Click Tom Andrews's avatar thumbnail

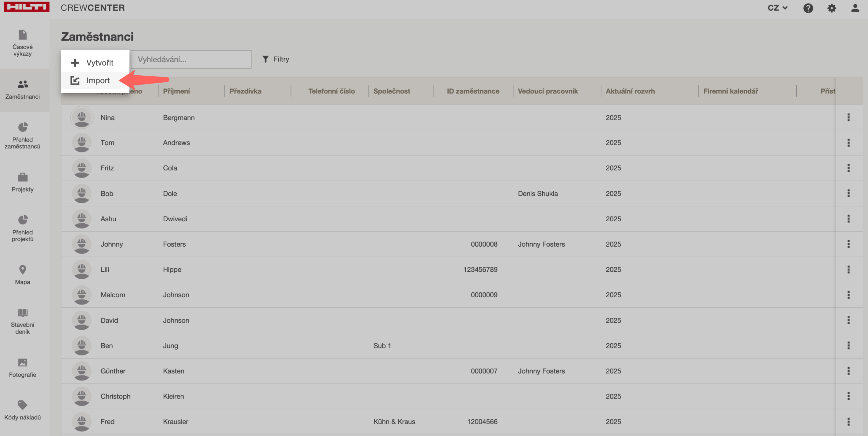click(x=81, y=143)
